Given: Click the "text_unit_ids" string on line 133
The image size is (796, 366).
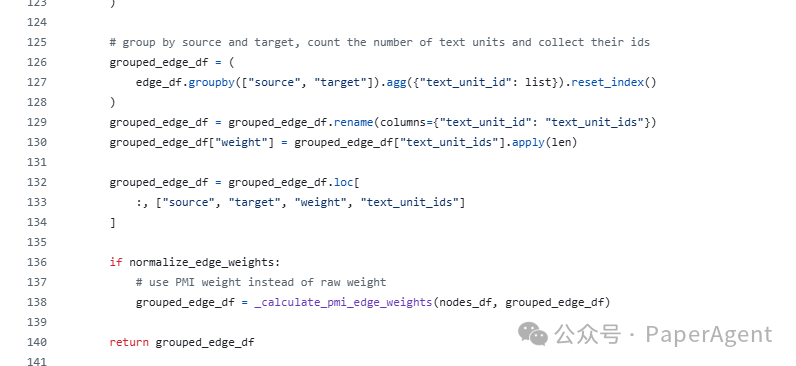Looking at the screenshot, I should (410, 203).
